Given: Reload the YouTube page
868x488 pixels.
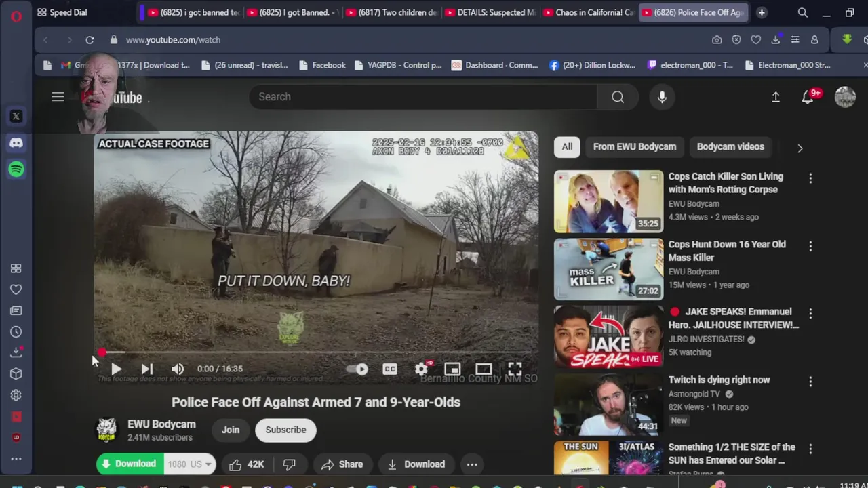Looking at the screenshot, I should click(90, 40).
